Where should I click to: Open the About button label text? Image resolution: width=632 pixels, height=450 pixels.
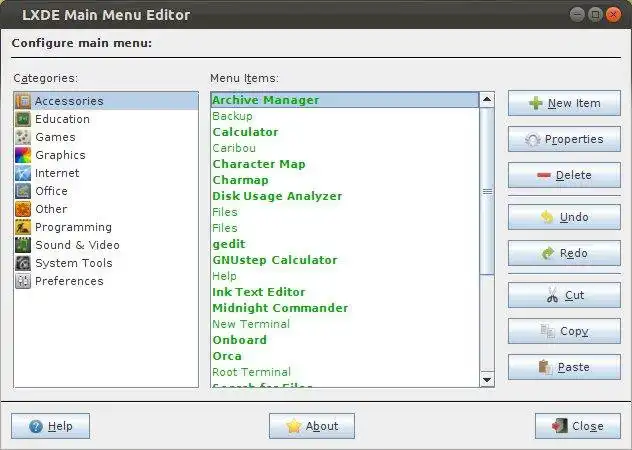tap(322, 426)
